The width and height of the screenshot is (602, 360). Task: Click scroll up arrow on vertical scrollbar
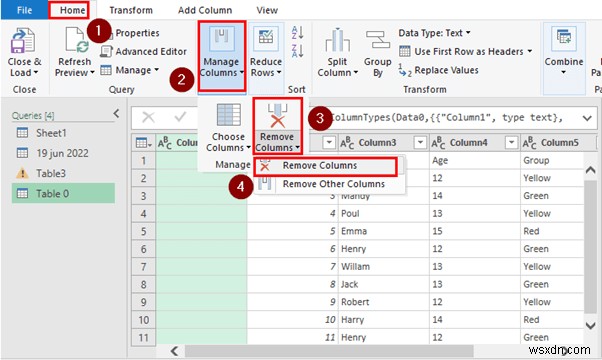pos(590,170)
